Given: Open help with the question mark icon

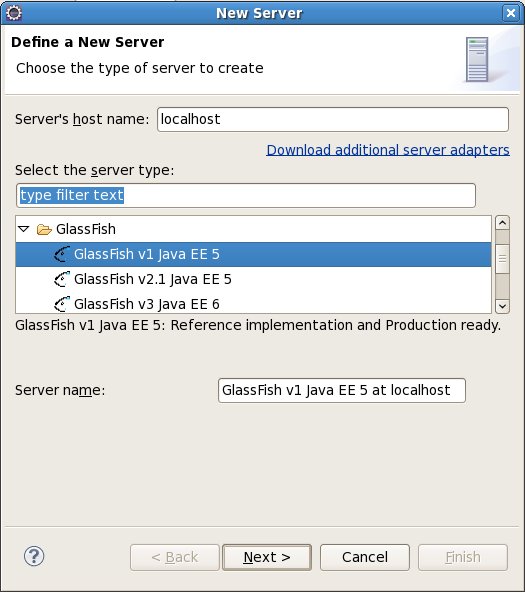Looking at the screenshot, I should pos(34,556).
